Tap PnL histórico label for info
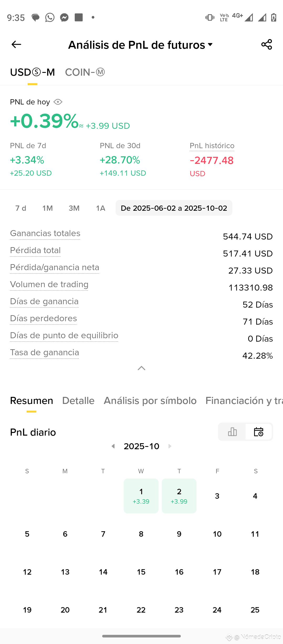This screenshot has width=283, height=644. point(212,146)
